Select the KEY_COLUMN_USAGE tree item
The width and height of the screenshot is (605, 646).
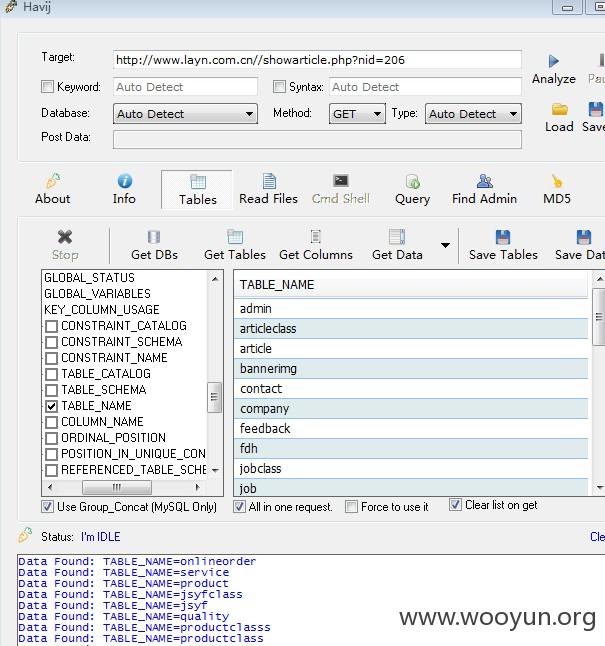click(x=101, y=310)
